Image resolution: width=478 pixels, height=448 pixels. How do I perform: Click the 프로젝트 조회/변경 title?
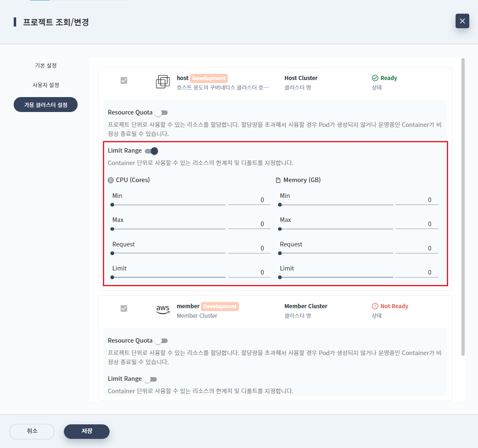56,22
